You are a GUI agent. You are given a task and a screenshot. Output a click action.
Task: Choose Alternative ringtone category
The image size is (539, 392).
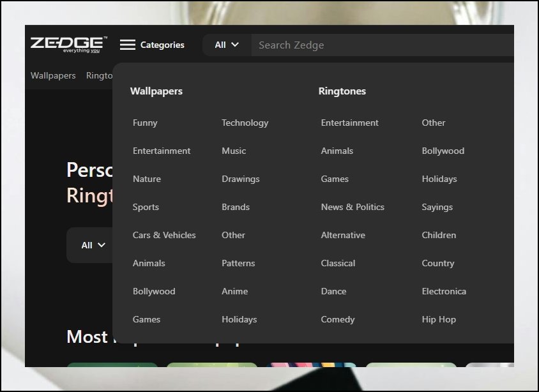tap(343, 236)
